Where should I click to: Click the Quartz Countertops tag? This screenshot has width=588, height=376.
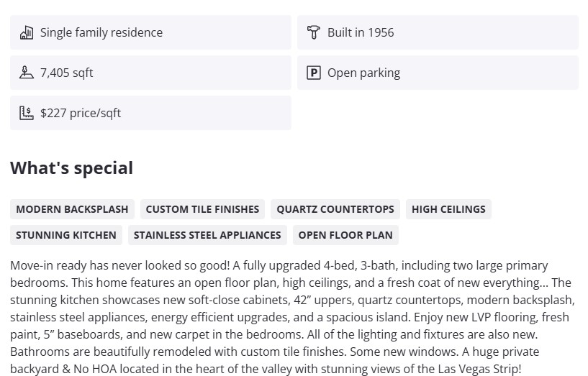click(x=335, y=209)
